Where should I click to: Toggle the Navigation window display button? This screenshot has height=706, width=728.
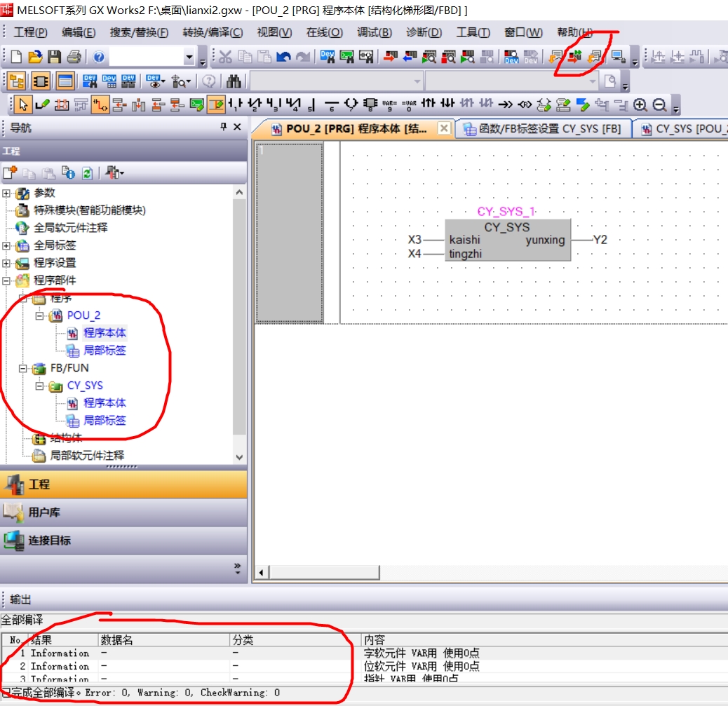tap(17, 81)
